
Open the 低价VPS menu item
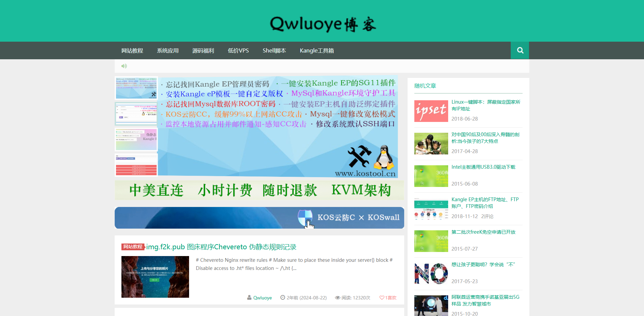point(238,50)
